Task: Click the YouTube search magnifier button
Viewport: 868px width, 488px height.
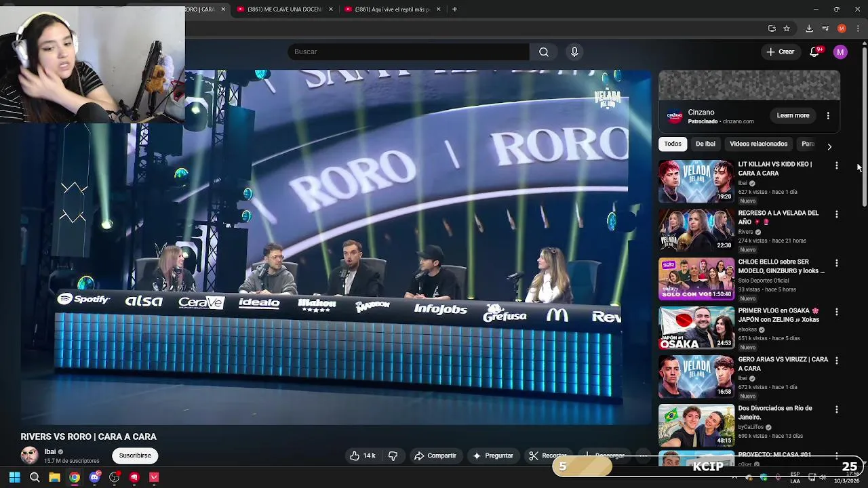Action: coord(544,52)
